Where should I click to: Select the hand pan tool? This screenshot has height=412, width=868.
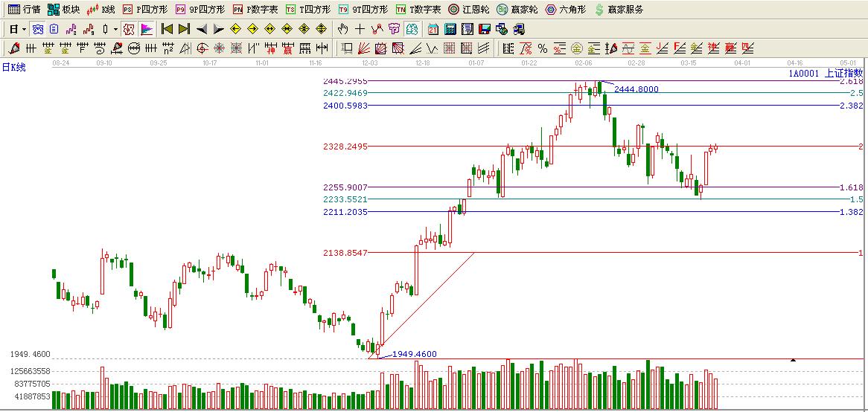342,29
